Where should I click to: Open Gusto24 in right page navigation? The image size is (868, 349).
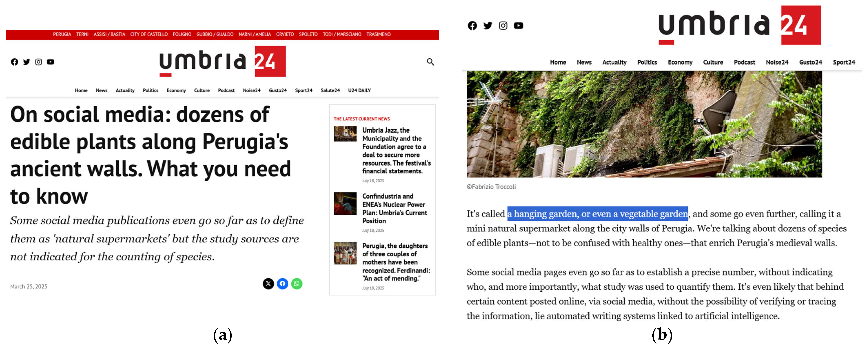[811, 62]
